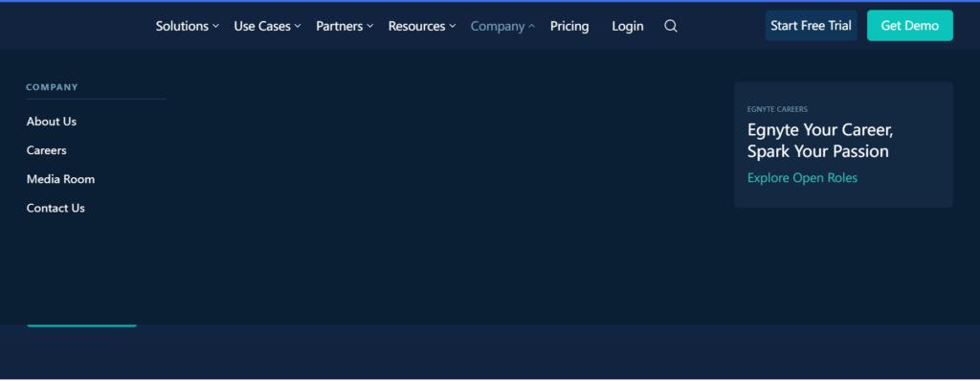Viewport: 980px width, 381px height.
Task: Open the Contact Us link
Action: point(56,208)
